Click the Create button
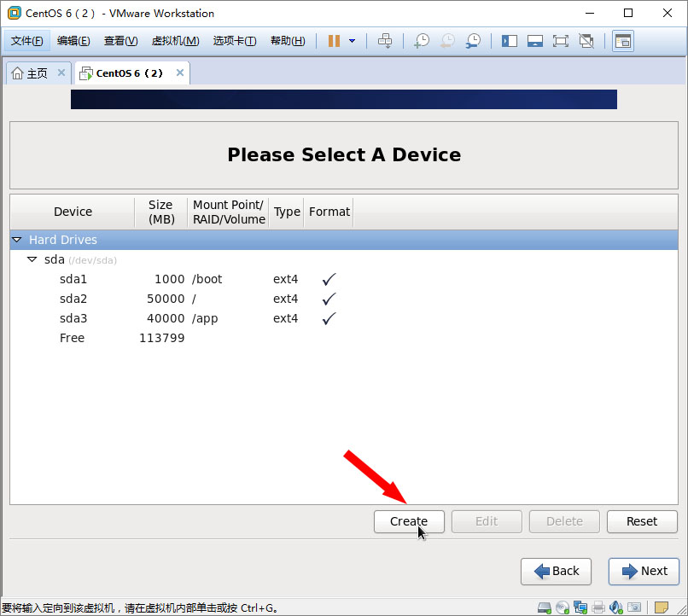688x616 pixels. [409, 521]
